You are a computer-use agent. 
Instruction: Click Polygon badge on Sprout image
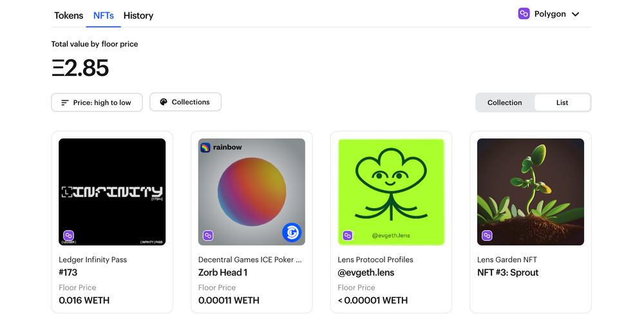coord(487,236)
